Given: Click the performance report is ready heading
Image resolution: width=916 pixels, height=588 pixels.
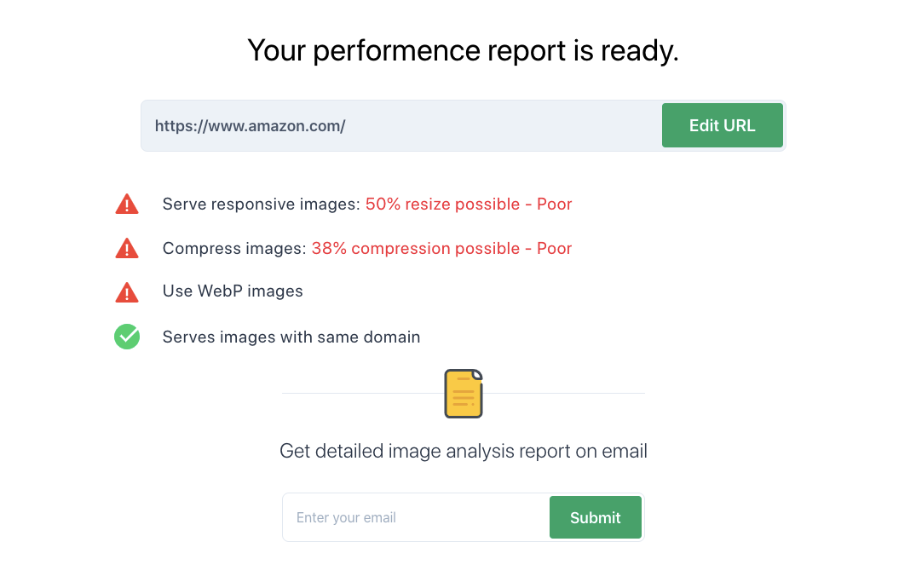Looking at the screenshot, I should tap(464, 50).
